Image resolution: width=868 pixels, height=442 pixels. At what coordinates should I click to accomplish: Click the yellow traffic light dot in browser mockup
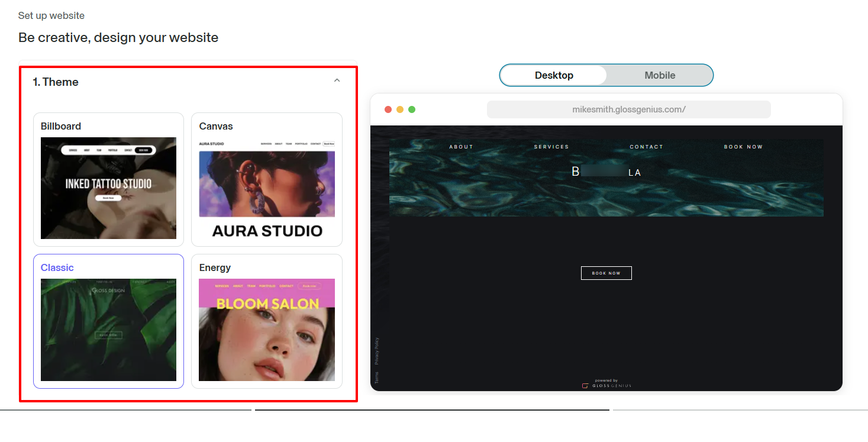[400, 109]
